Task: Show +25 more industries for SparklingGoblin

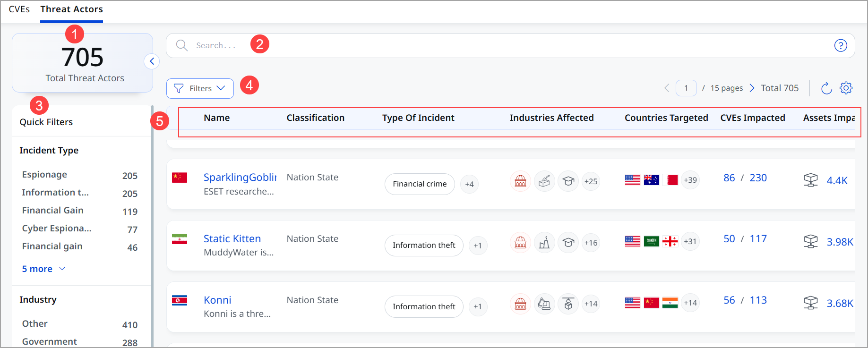Action: pos(591,181)
